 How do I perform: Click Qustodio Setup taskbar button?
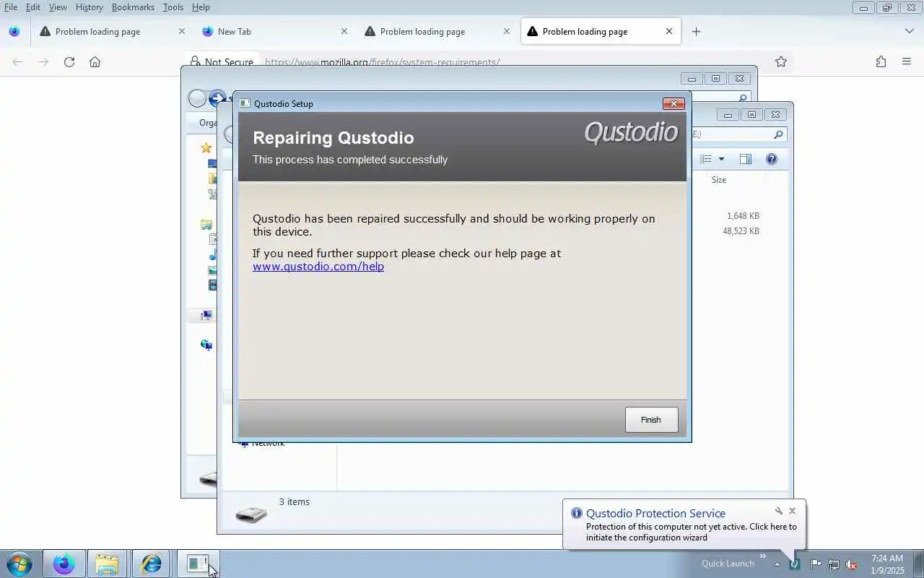pos(197,564)
